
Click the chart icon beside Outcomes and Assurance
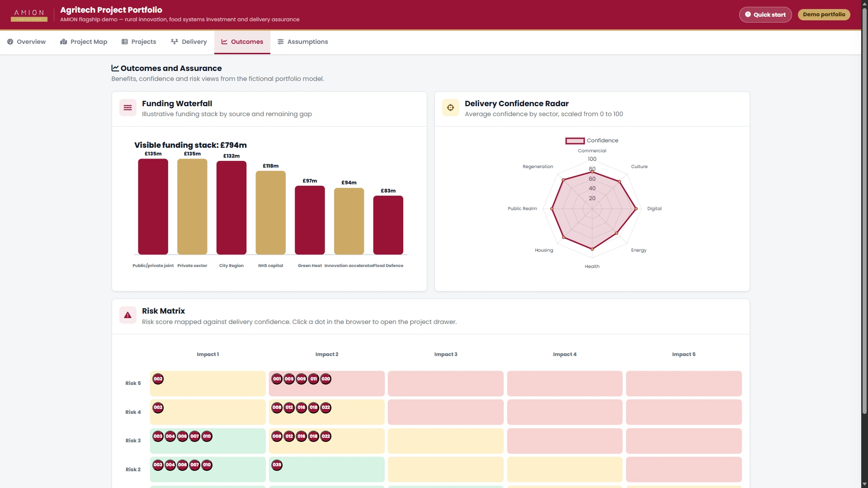pos(115,68)
